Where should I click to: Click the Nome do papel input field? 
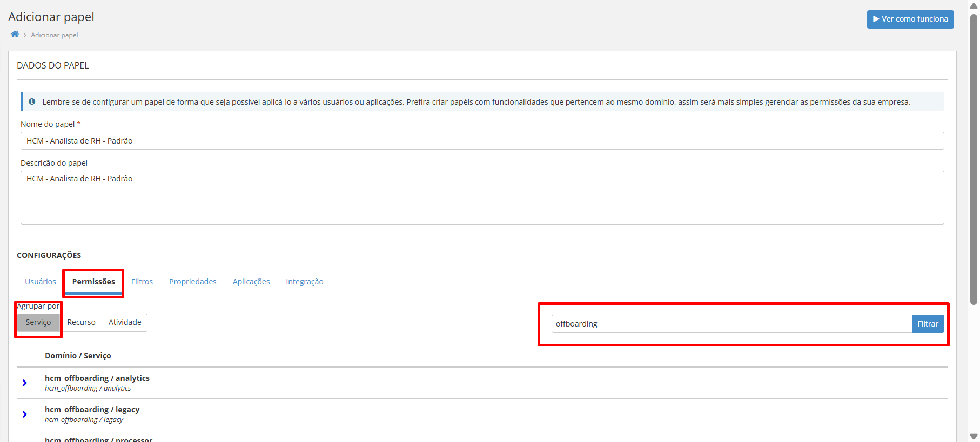(482, 141)
